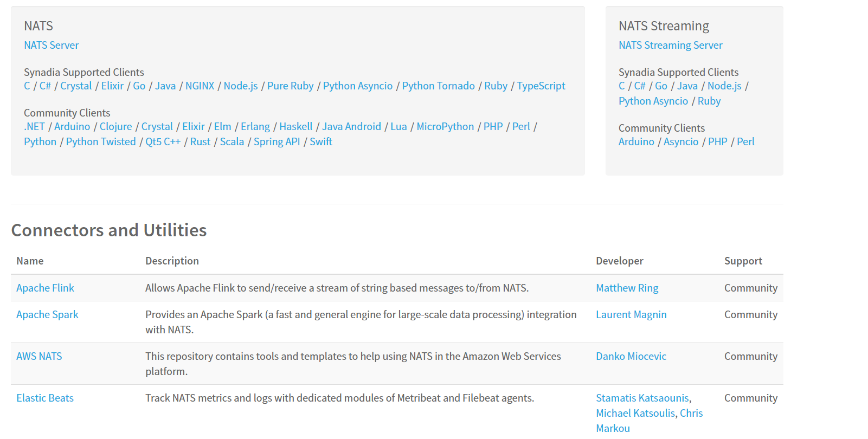The width and height of the screenshot is (868, 439).
Task: Visit developer Stamatis Katsaounis's link
Action: [x=642, y=398]
